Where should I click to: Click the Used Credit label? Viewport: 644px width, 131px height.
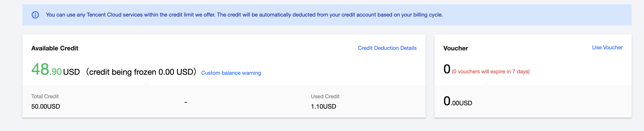coord(325,97)
